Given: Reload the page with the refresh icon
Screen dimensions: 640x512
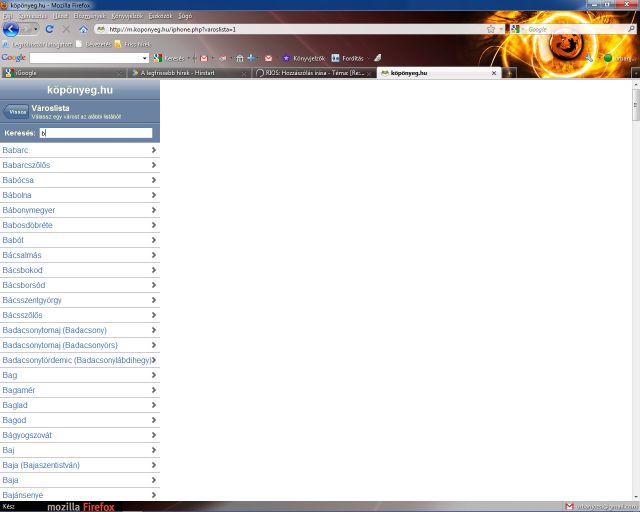Looking at the screenshot, I should [x=49, y=29].
